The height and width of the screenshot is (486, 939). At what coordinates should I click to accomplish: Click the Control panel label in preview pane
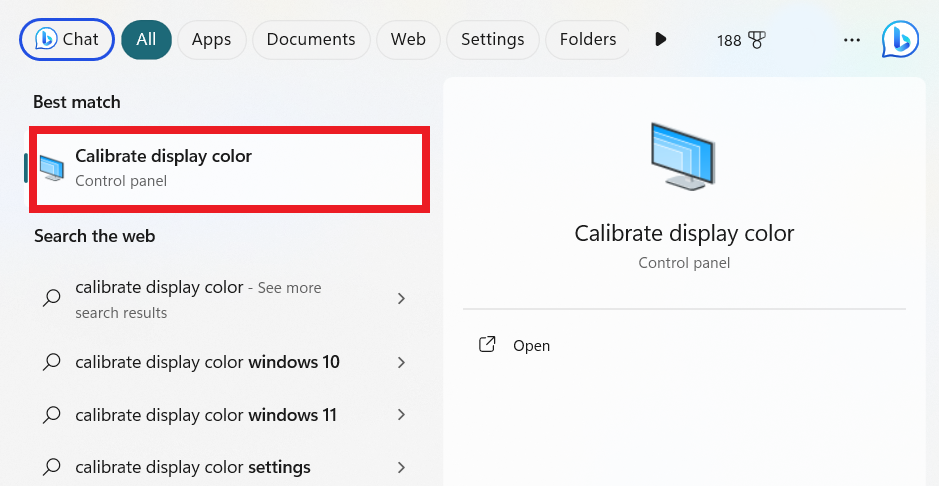coord(684,263)
